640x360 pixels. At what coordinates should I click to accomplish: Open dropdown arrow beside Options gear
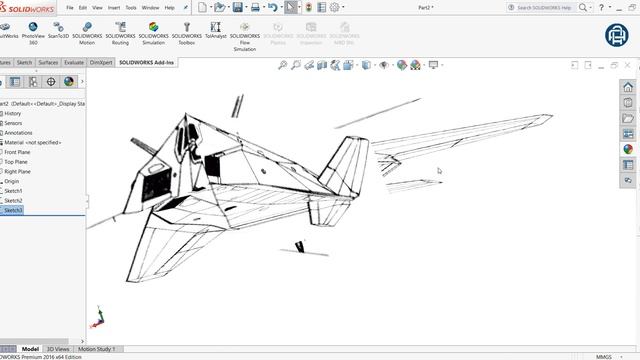(x=343, y=7)
